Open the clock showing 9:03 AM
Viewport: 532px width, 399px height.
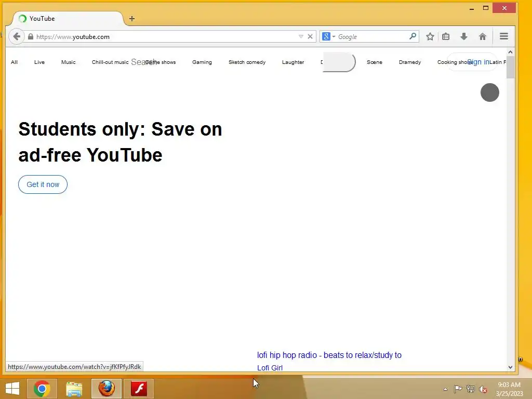pyautogui.click(x=509, y=389)
